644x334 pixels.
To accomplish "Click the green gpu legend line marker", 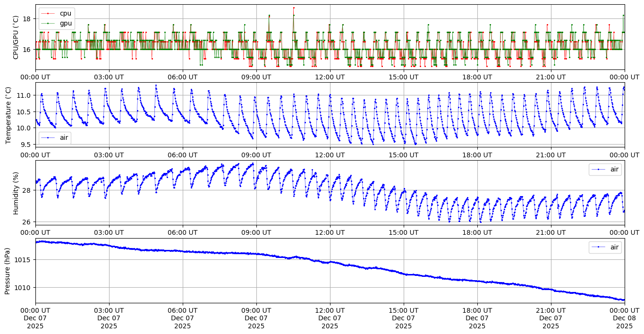I will pyautogui.click(x=49, y=23).
